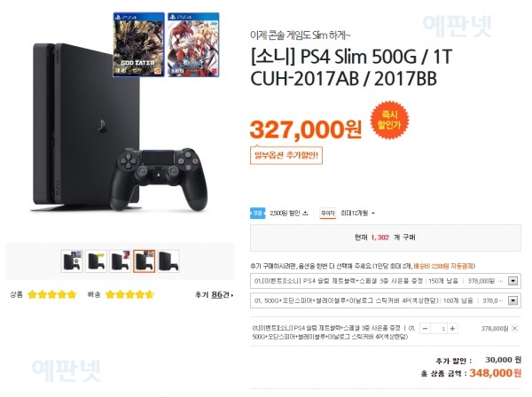This screenshot has height=397, width=532.
Task: Click the orange 즉시할인가 burst badge
Action: click(389, 120)
